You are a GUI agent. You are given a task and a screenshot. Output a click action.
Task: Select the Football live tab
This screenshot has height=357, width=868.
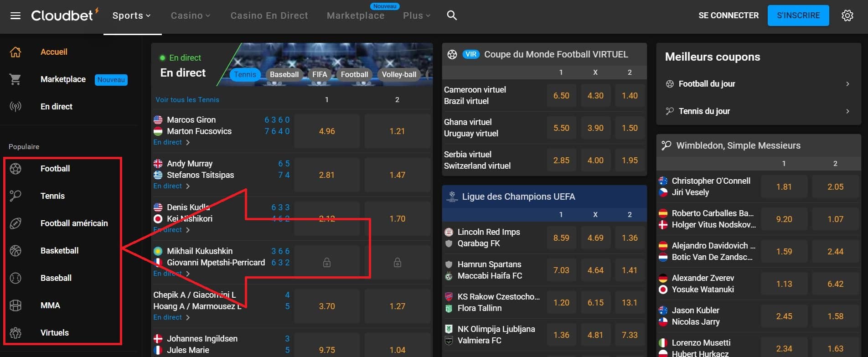354,74
